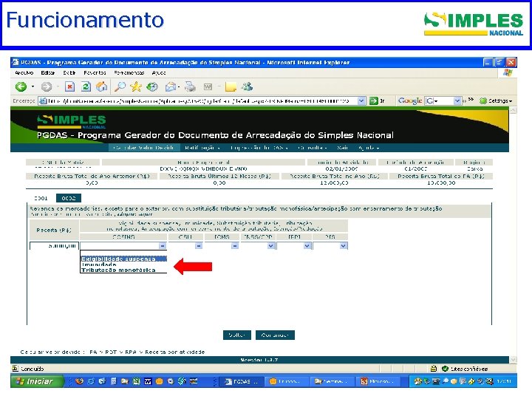Open the Editar menu

click(48, 72)
